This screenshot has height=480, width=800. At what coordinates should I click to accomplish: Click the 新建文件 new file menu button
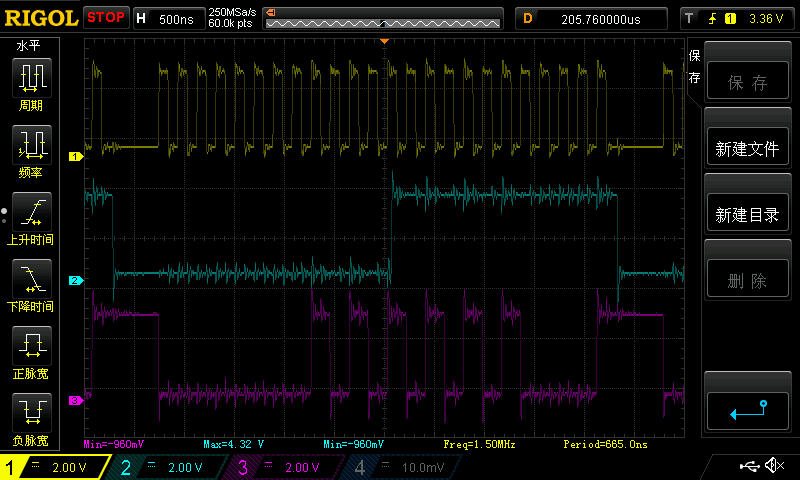tap(747, 148)
